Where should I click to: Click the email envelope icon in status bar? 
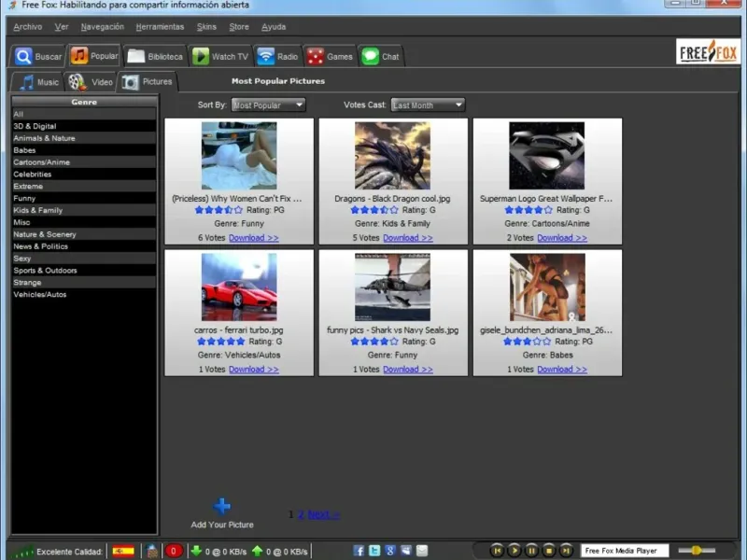pyautogui.click(x=422, y=551)
